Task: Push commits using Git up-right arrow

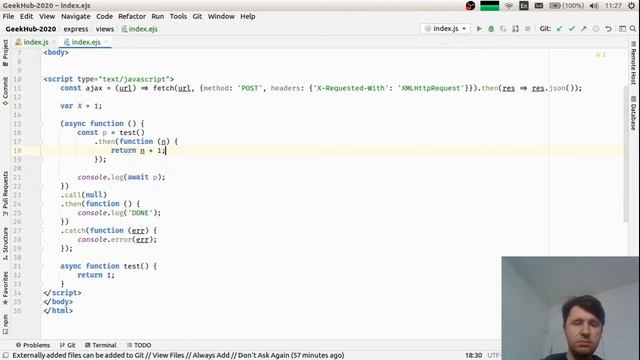Action: [584, 29]
